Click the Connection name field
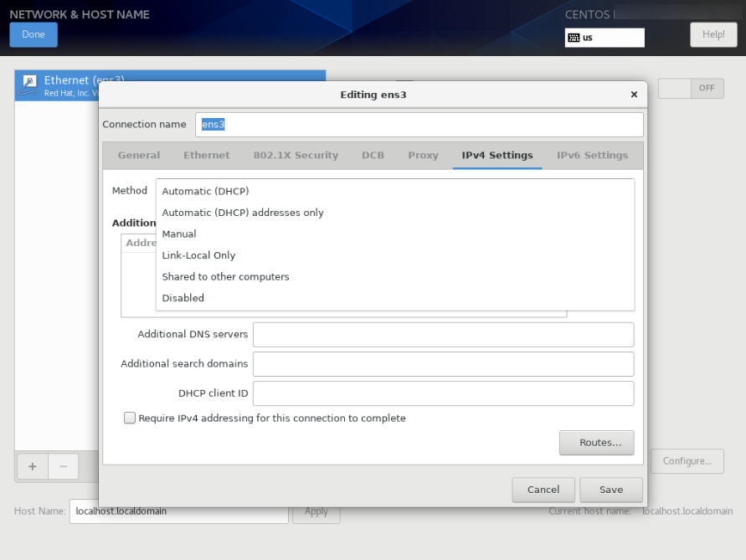This screenshot has width=746, height=560. click(x=419, y=125)
